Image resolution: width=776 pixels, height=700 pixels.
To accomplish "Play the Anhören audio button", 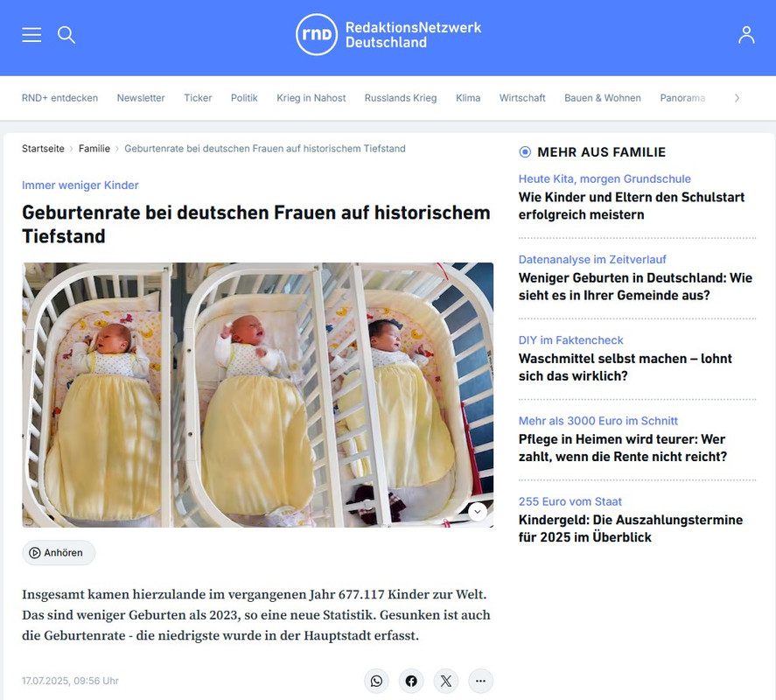I will (59, 553).
